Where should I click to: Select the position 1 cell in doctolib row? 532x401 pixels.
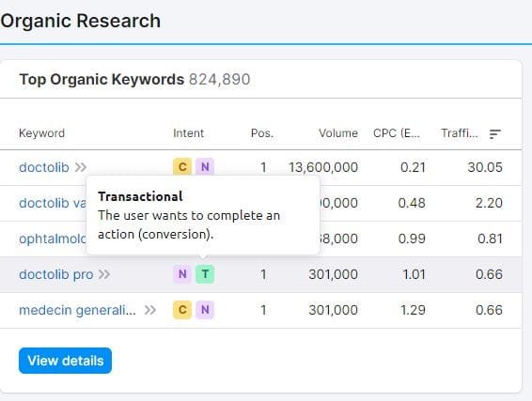coord(263,167)
